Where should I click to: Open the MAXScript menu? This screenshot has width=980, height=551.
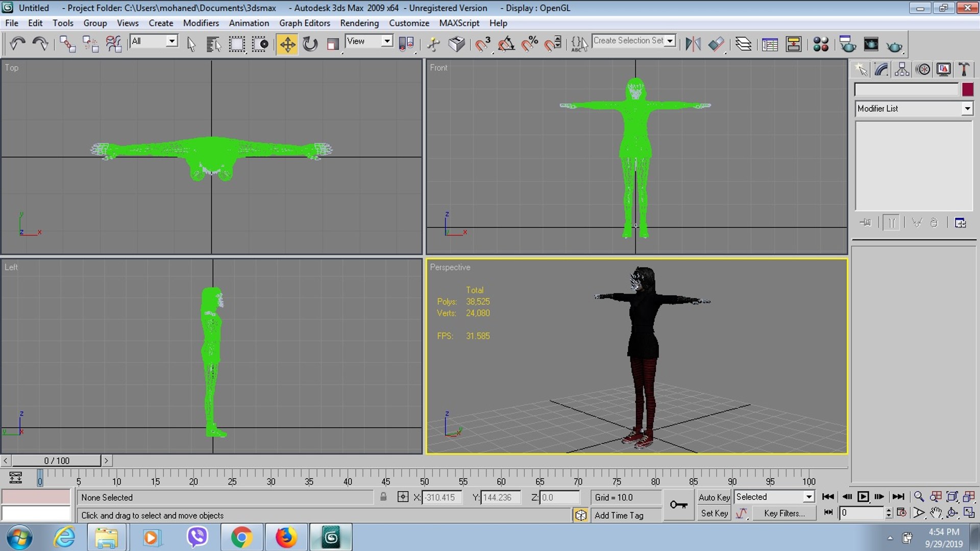[459, 23]
